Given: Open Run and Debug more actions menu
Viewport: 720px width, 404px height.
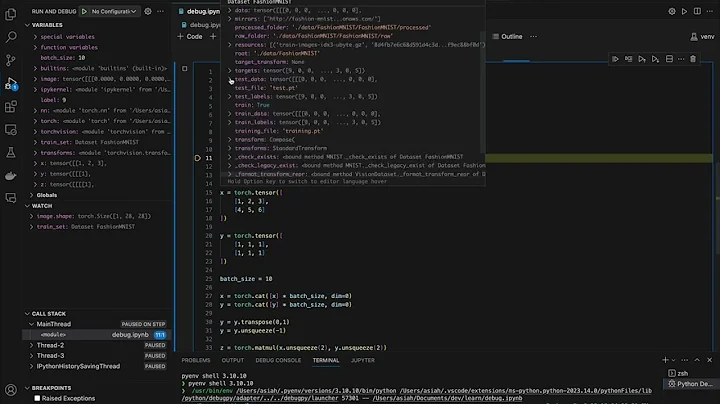Looking at the screenshot, I should tap(160, 11).
